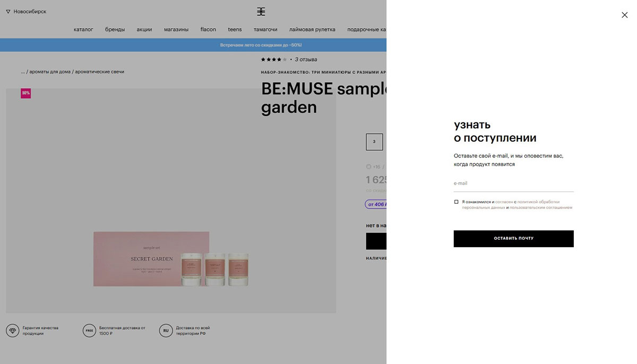The height and width of the screenshot is (364, 637).
Task: Open the Новосибирск city selector
Action: (26, 12)
